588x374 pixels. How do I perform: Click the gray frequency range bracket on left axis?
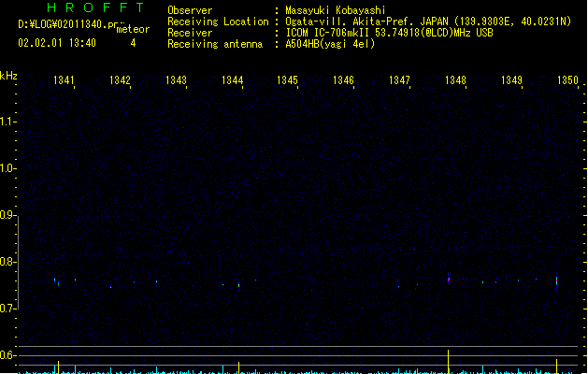click(19, 263)
